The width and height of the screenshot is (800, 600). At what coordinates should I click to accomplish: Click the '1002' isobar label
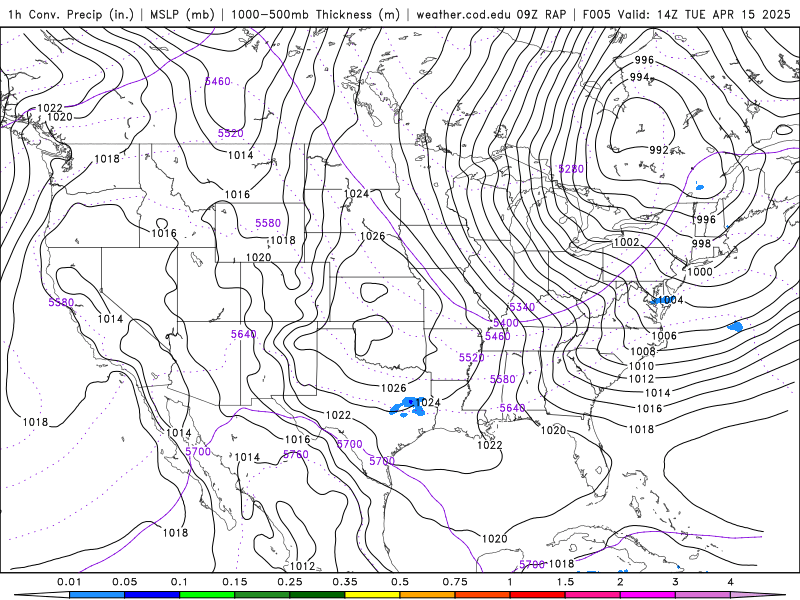[x=626, y=242]
